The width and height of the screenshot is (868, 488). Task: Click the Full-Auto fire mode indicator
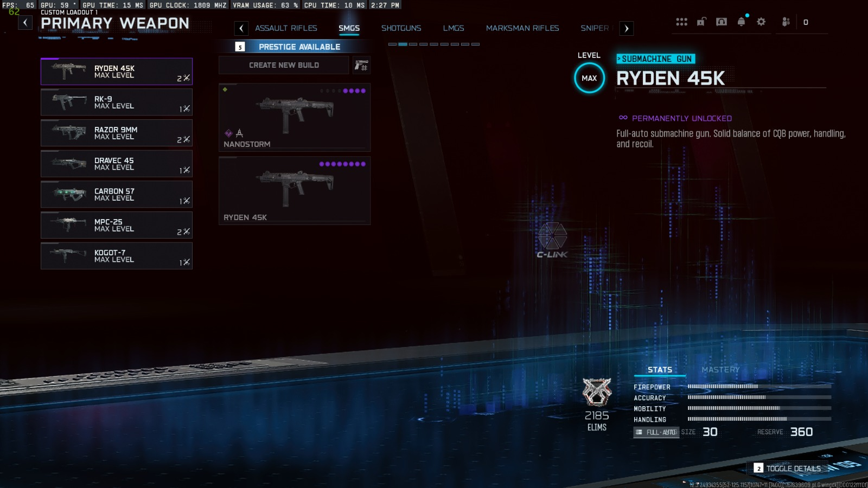656,432
